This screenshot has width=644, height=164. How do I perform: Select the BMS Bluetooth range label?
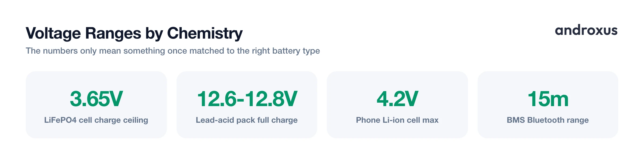point(548,120)
